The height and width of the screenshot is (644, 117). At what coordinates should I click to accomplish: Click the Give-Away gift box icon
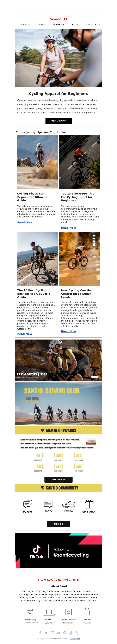pyautogui.click(x=90, y=504)
